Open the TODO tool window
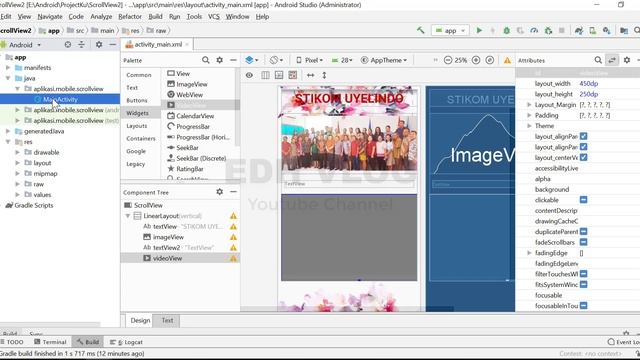Image resolution: width=640 pixels, height=360 pixels. coord(12,342)
